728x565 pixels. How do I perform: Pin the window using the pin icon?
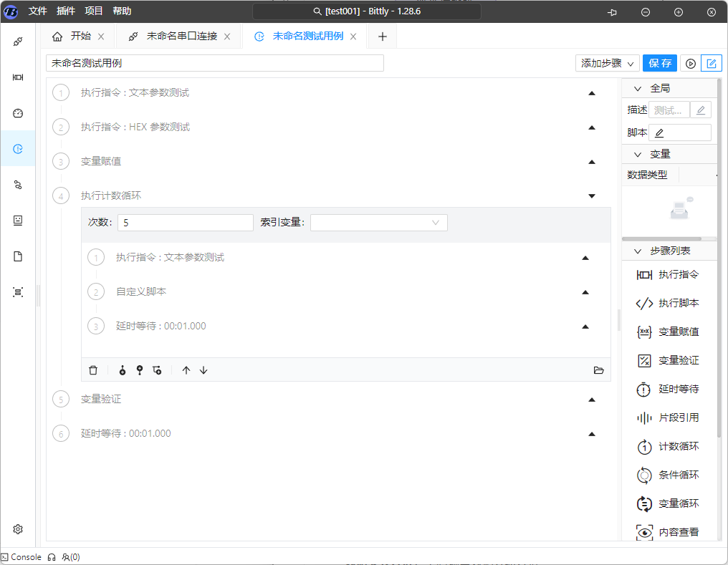[x=613, y=12]
